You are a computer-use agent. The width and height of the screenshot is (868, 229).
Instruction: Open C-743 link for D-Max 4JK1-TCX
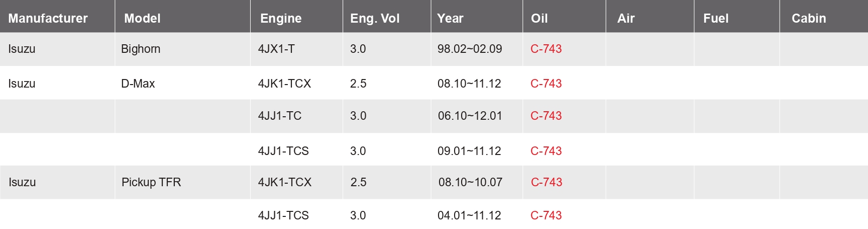pyautogui.click(x=546, y=84)
